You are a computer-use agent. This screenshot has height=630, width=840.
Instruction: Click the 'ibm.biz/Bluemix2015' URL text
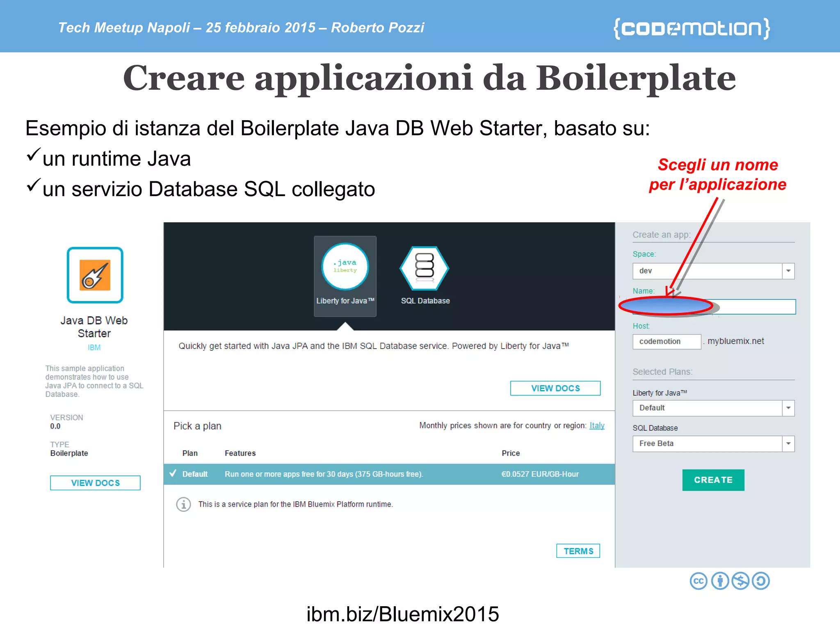(x=403, y=614)
